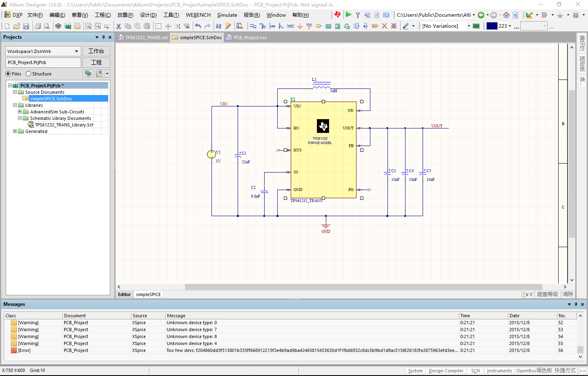Open the No Variations dropdown

click(469, 26)
